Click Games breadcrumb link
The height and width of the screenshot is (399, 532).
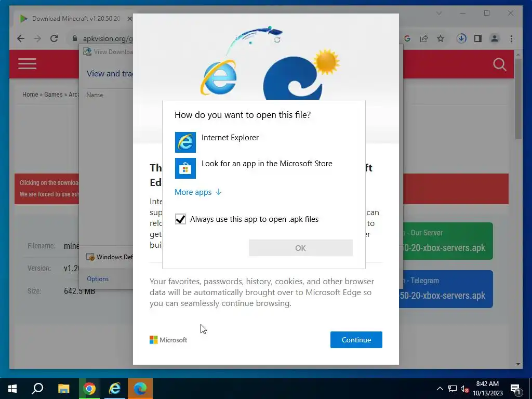pyautogui.click(x=54, y=95)
